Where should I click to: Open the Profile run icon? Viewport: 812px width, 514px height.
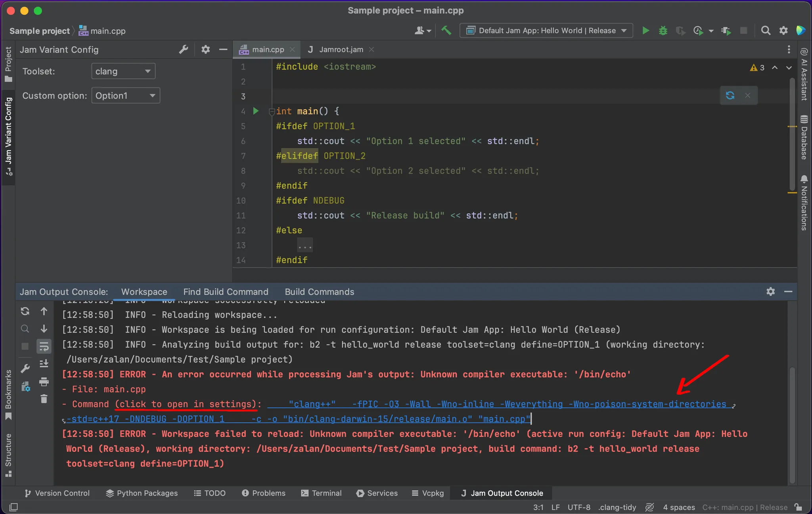698,31
